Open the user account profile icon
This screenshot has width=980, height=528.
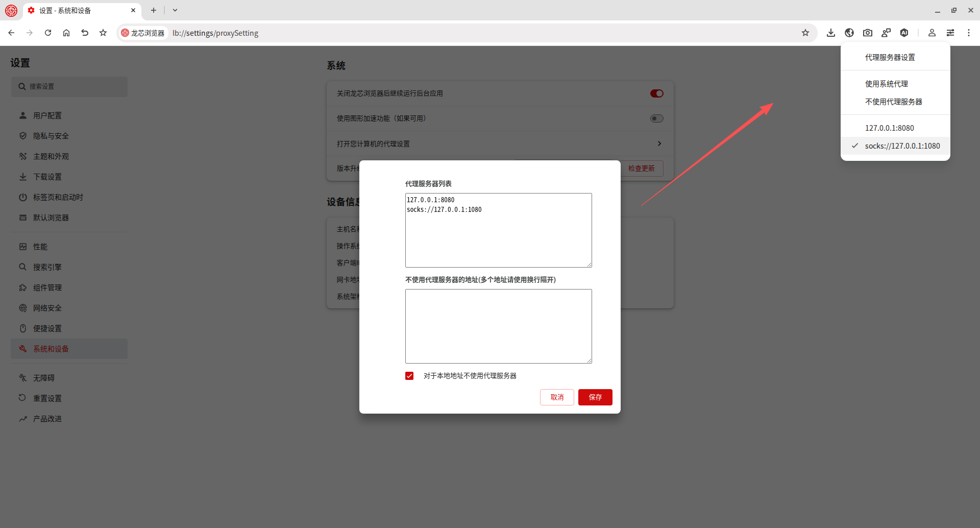(x=932, y=33)
